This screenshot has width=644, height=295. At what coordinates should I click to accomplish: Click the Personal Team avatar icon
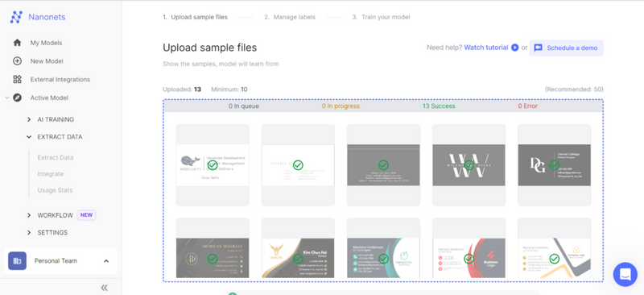[x=17, y=261]
